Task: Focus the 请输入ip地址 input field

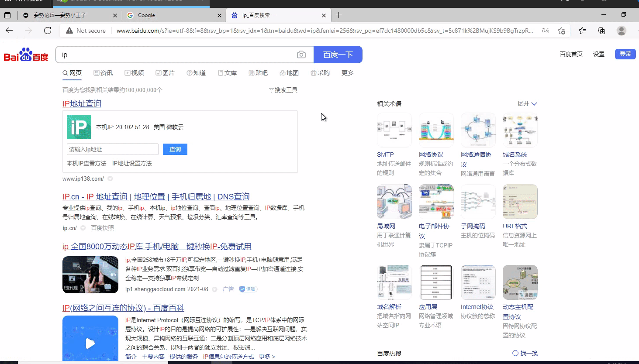Action: click(x=113, y=149)
